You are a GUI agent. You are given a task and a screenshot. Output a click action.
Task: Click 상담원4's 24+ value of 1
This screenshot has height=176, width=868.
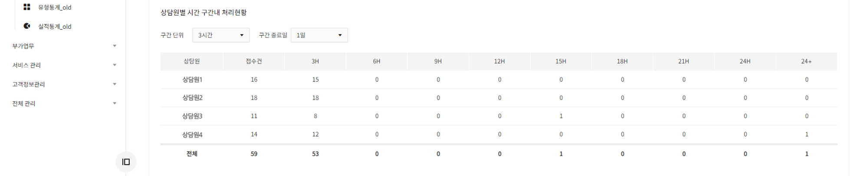click(x=807, y=134)
